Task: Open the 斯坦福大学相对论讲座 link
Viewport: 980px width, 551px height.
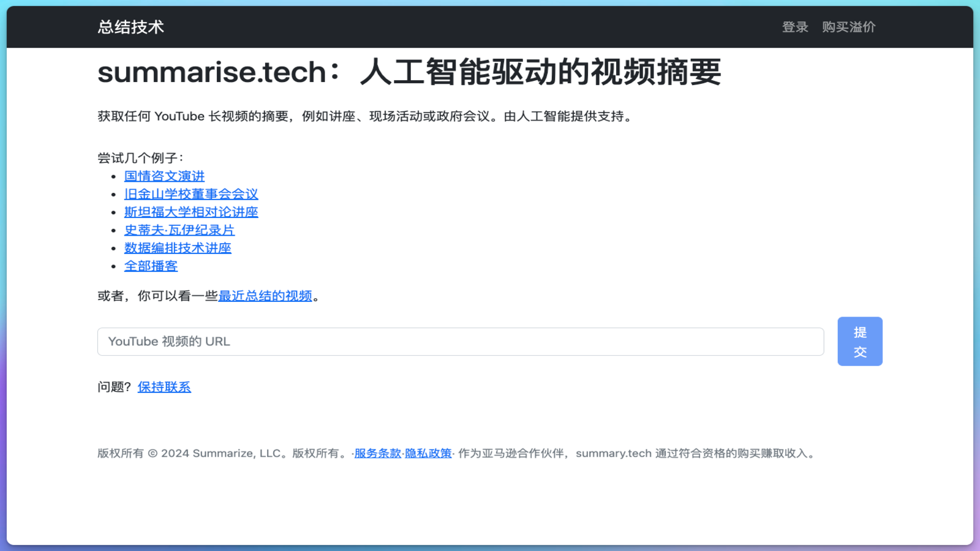Action: [x=191, y=212]
